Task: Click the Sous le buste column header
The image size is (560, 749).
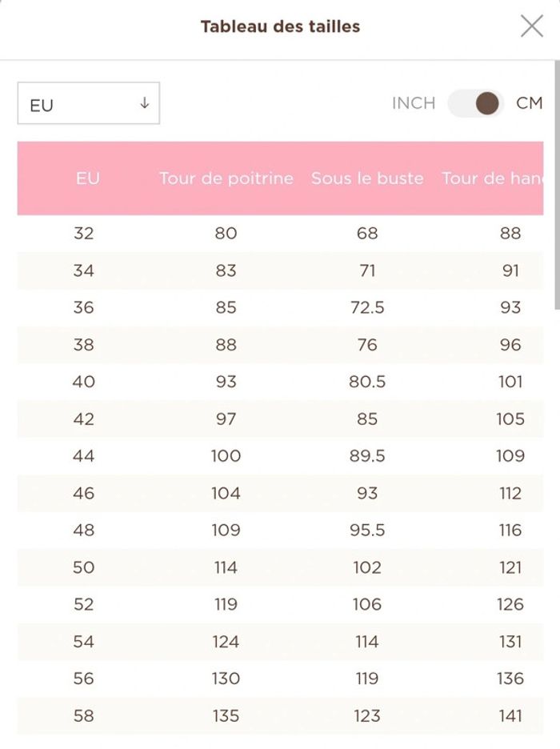Action: click(368, 178)
